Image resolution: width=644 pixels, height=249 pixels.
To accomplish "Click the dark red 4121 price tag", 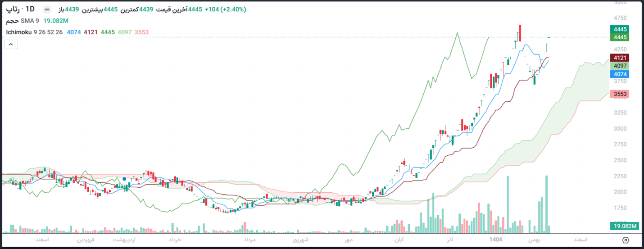I will (620, 58).
